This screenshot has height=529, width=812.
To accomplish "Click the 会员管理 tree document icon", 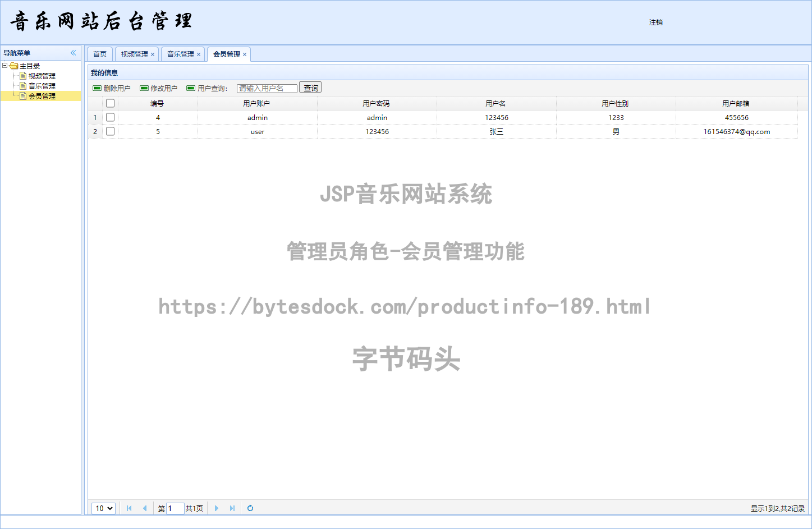I will [23, 96].
